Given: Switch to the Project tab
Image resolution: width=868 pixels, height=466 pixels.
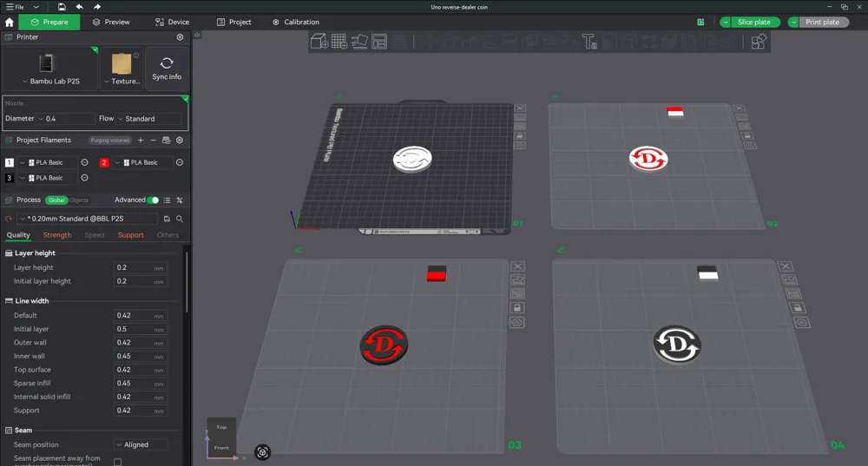Looking at the screenshot, I should coord(234,23).
